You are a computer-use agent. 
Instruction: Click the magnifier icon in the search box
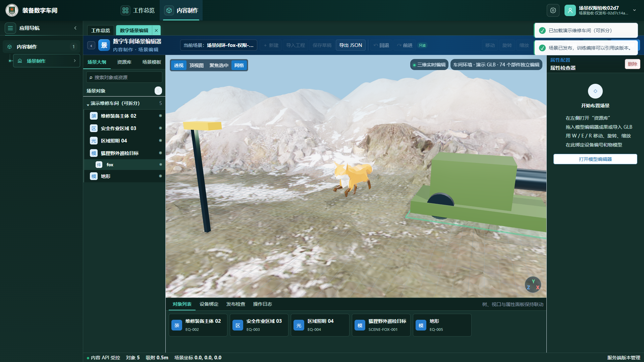(91, 77)
